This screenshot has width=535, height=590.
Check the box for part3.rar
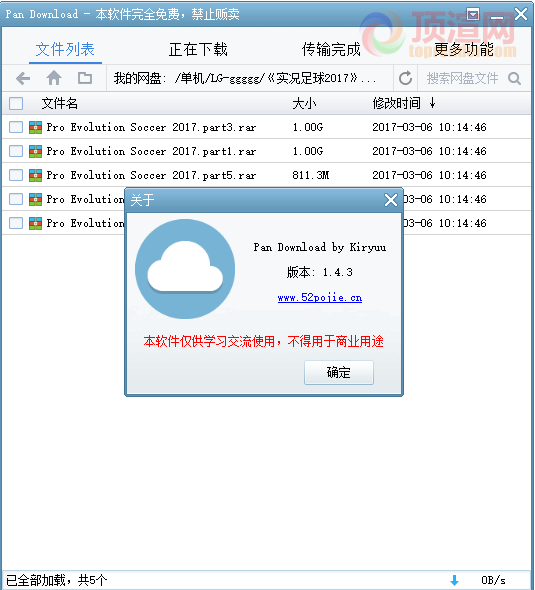16,127
